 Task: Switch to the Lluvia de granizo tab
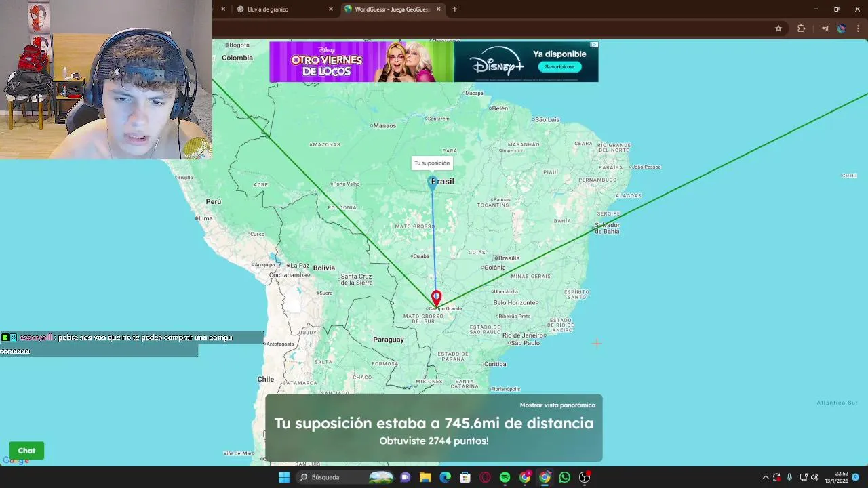(285, 9)
